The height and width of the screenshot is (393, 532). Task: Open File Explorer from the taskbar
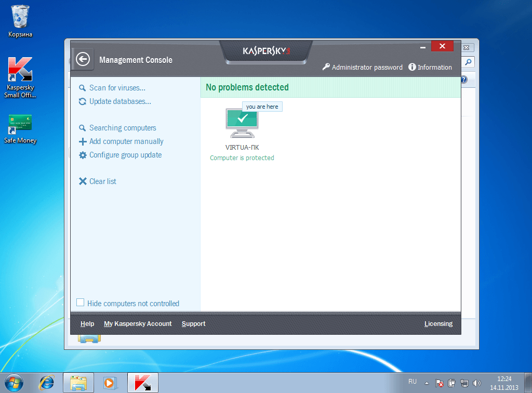click(x=78, y=383)
